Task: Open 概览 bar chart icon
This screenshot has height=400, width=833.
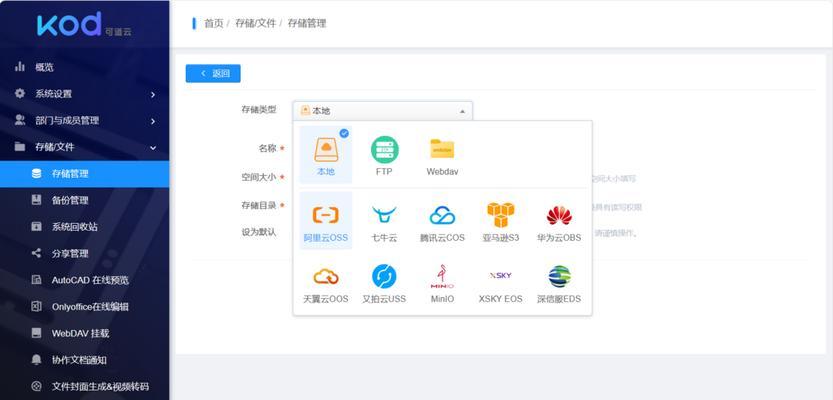Action: [20, 67]
